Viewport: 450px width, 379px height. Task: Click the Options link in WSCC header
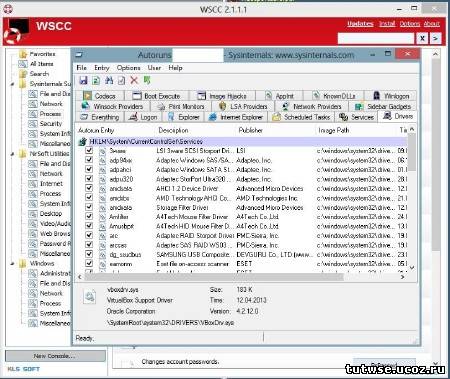tap(410, 24)
